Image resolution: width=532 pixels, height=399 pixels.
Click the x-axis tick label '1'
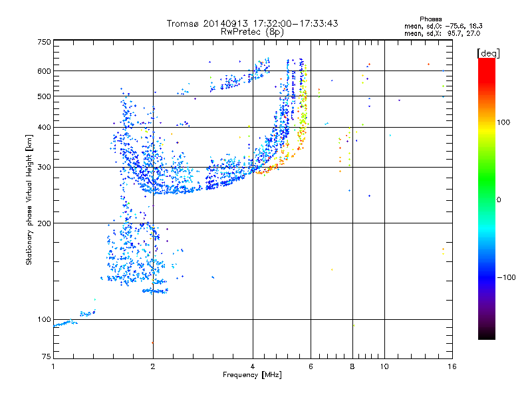tap(53, 366)
